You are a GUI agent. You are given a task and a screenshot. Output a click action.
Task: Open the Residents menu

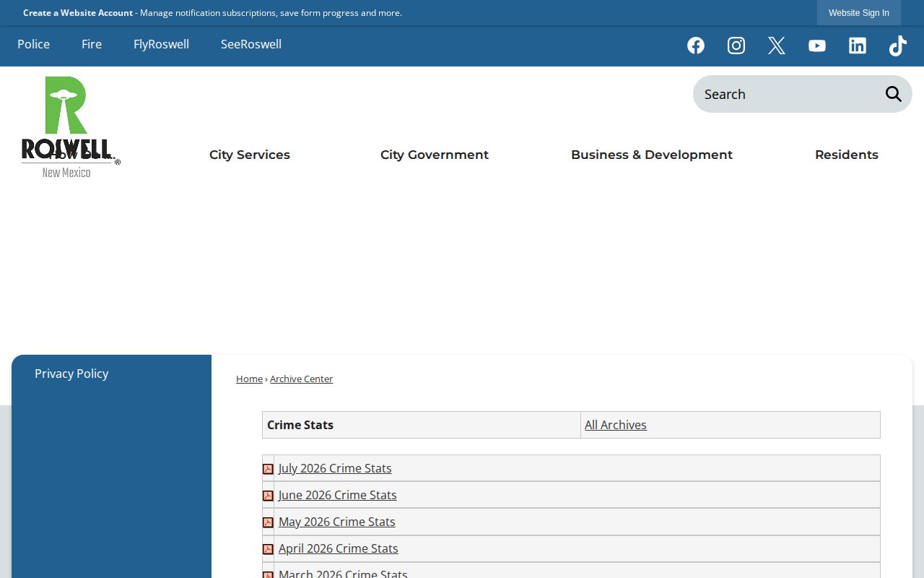[847, 155]
